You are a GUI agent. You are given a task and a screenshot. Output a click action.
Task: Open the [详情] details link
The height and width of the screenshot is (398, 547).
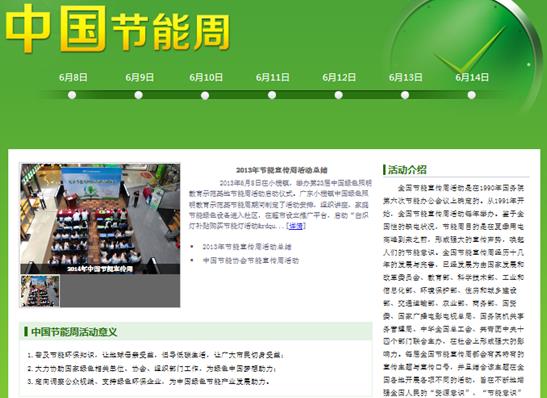tap(296, 226)
